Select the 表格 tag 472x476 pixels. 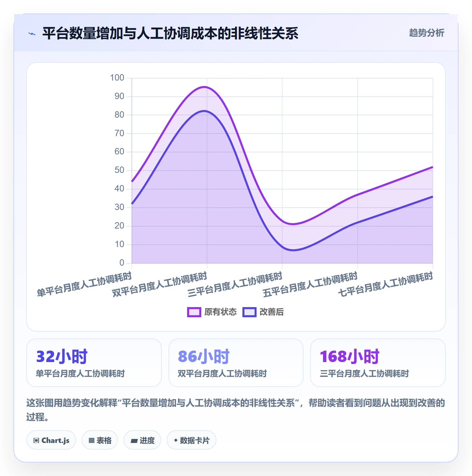pos(100,440)
